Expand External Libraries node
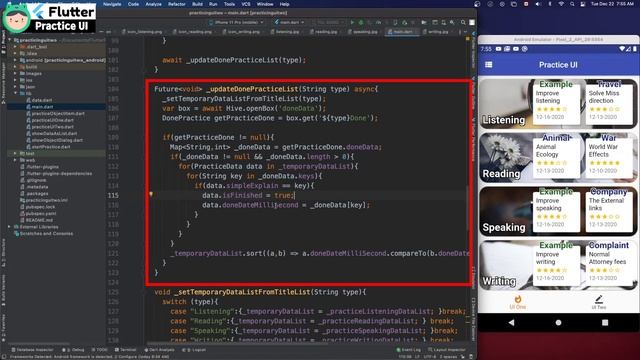The image size is (640, 360). coord(10,227)
